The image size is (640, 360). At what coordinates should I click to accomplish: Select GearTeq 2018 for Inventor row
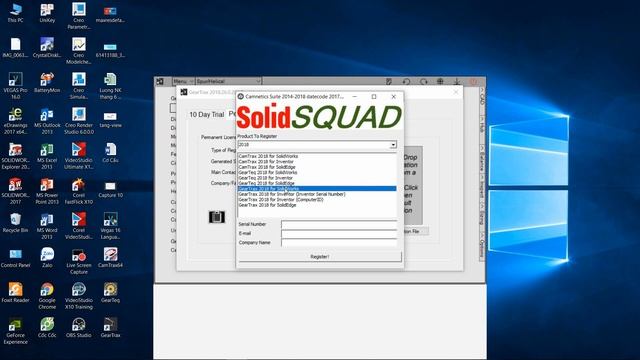[x=317, y=178]
